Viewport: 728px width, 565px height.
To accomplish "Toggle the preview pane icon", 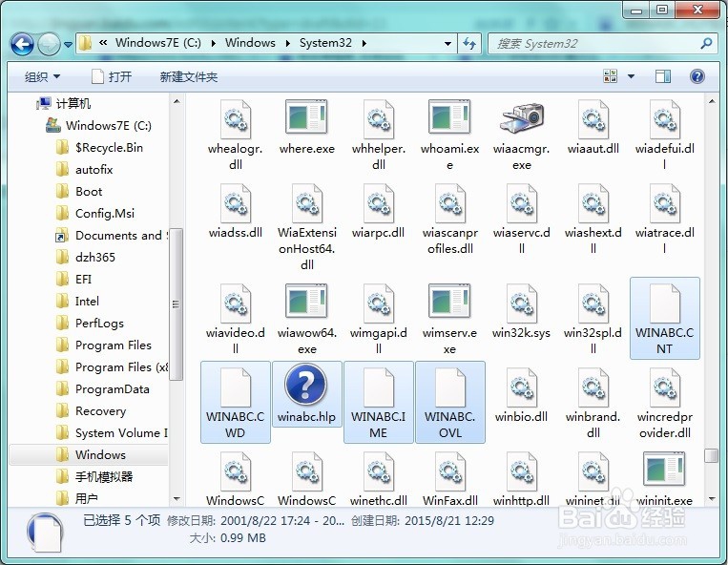I will pyautogui.click(x=662, y=76).
